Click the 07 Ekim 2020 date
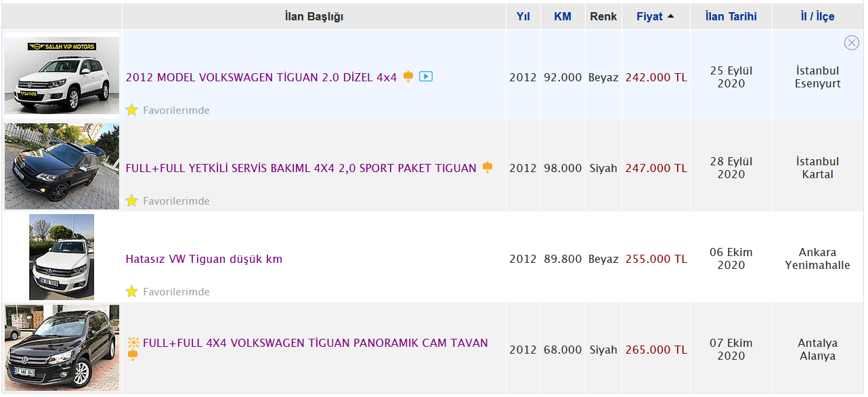Viewport: 868px width, 397px height. pos(731,350)
